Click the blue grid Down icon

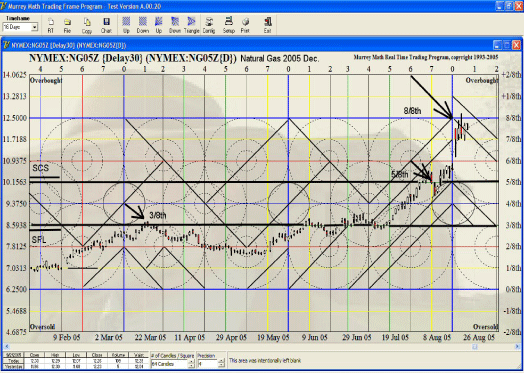[143, 25]
